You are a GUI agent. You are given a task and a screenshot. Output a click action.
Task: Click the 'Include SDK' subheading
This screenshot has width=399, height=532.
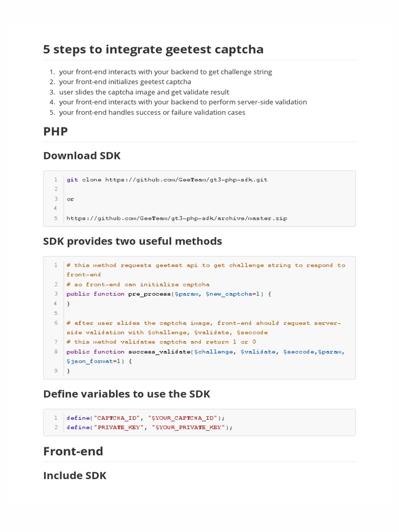pos(75,476)
